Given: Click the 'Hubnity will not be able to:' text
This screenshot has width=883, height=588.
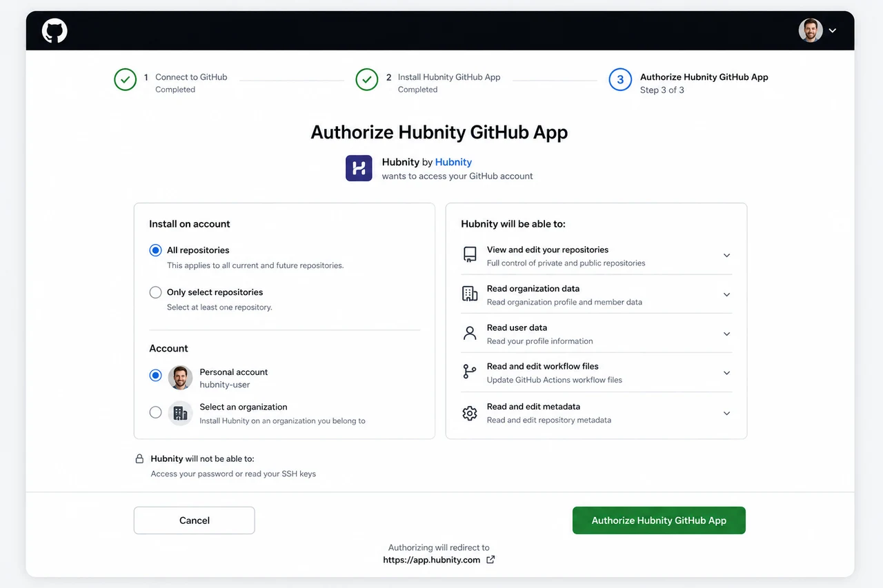Looking at the screenshot, I should [x=203, y=458].
